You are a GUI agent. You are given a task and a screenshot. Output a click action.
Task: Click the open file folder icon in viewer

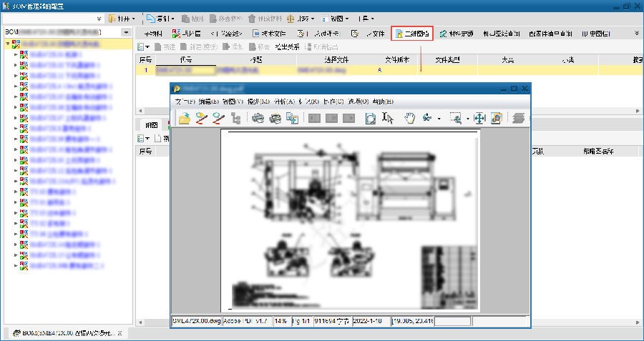pos(184,119)
